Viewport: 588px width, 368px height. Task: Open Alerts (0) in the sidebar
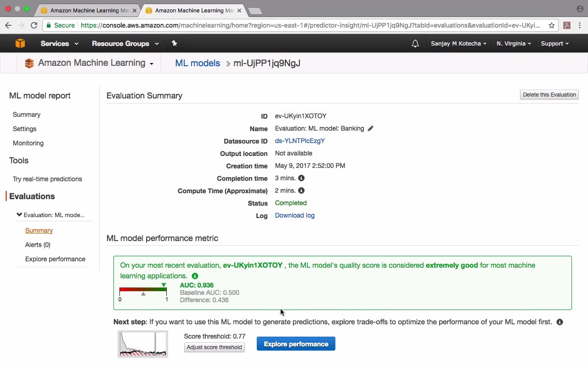pos(38,245)
